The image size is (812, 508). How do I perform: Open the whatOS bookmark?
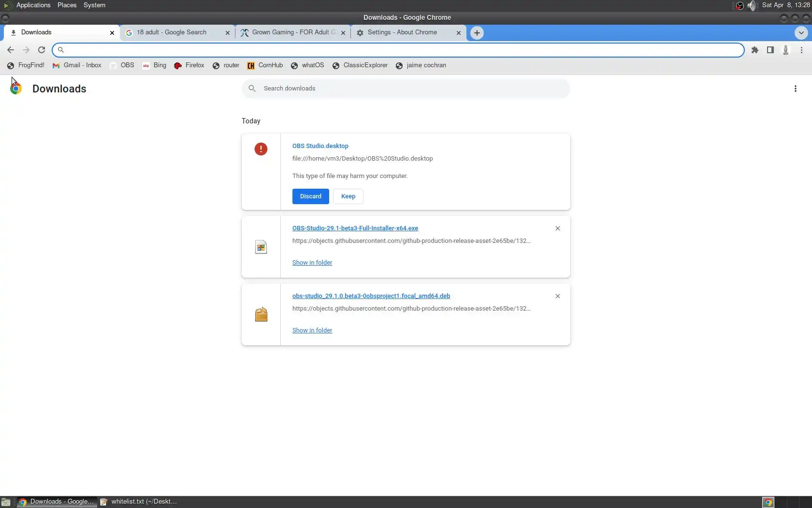(x=307, y=65)
